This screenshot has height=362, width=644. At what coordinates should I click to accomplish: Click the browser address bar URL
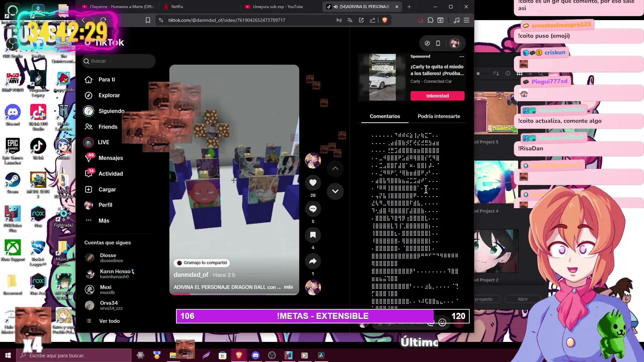click(226, 20)
